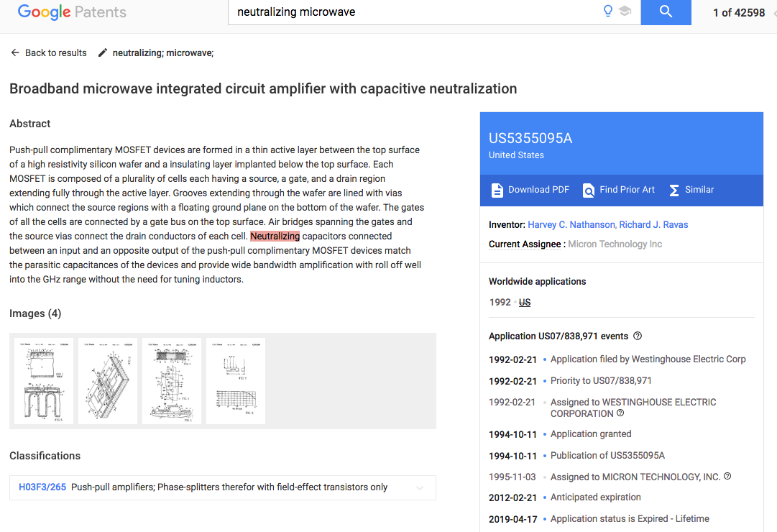Viewport: 777px width, 532px height.
Task: Click the '1 of 42598' result counter
Action: [739, 12]
